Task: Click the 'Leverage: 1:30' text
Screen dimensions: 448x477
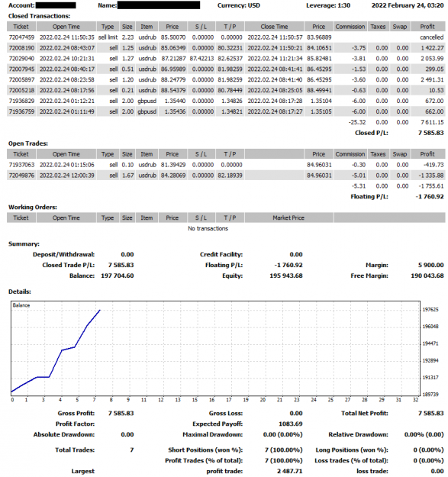Action: tap(328, 5)
